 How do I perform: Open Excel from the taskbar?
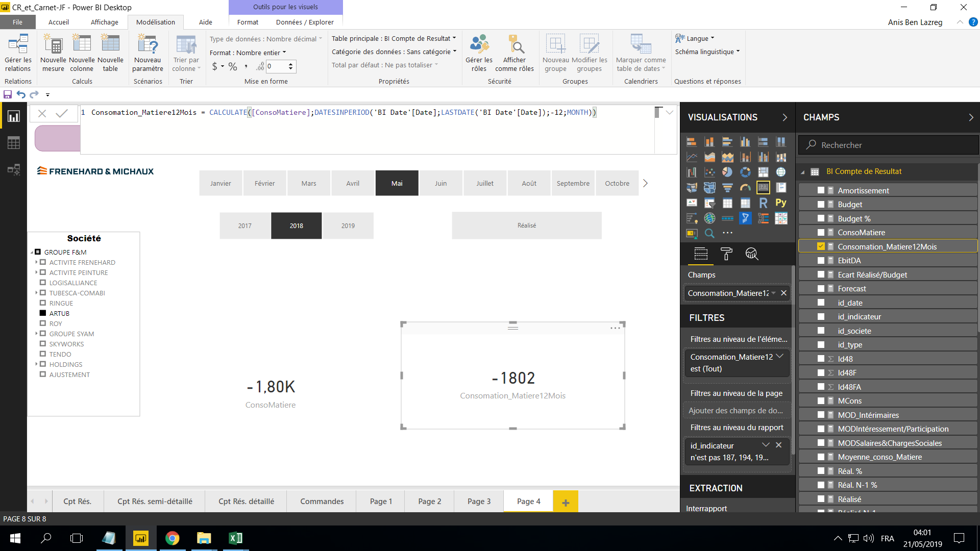[235, 538]
